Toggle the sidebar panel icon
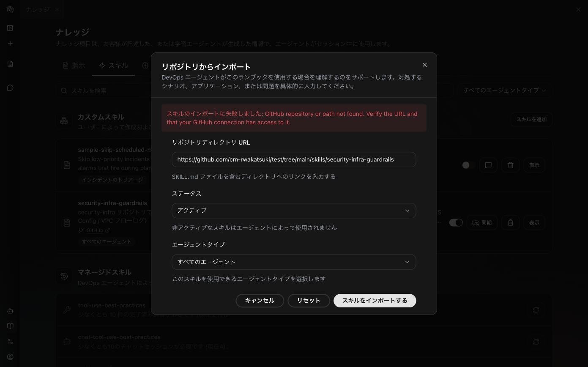 (10, 28)
